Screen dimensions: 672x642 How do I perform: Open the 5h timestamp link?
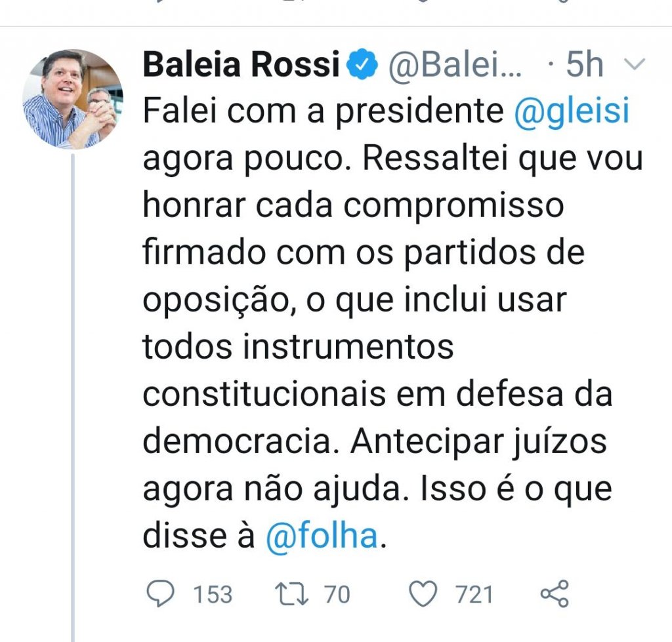click(584, 66)
